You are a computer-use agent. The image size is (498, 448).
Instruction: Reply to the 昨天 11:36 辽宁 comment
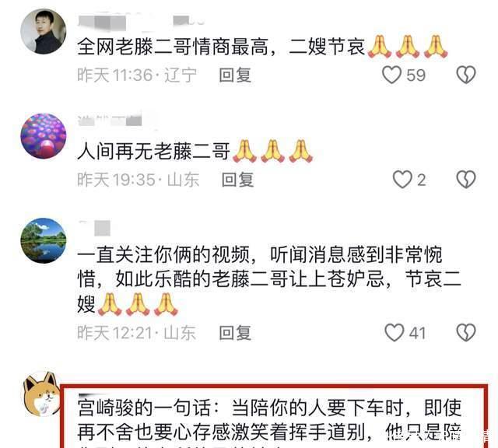(235, 75)
